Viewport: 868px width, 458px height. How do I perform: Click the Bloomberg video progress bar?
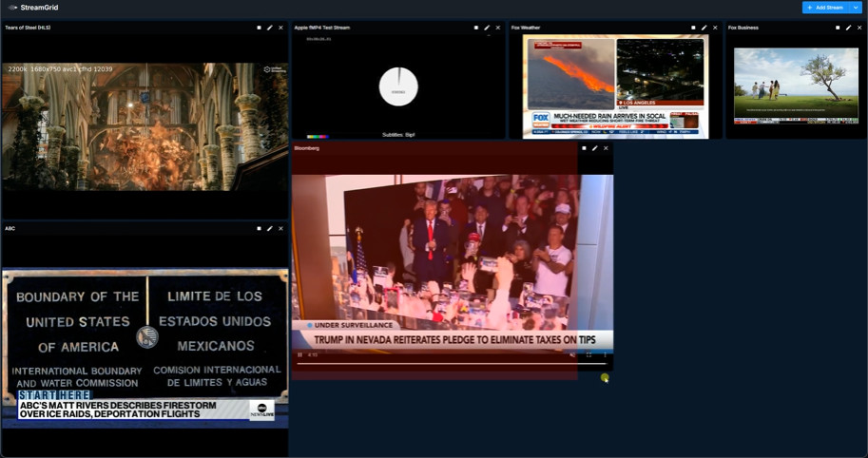point(452,363)
